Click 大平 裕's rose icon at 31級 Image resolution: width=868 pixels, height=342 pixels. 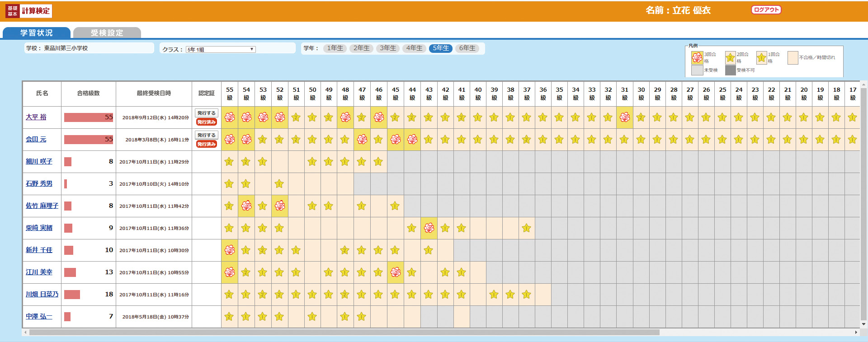tap(625, 117)
